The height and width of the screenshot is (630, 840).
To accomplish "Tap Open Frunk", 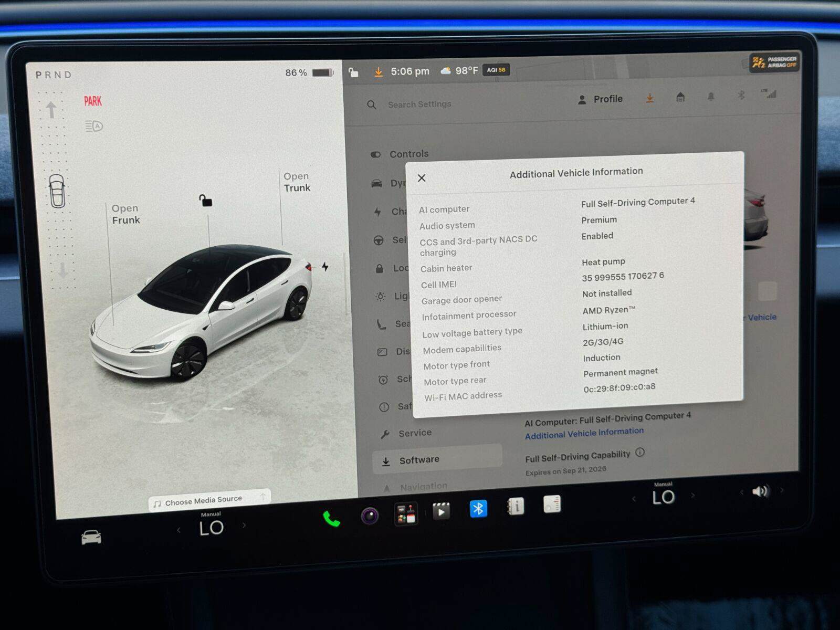I will [x=126, y=214].
